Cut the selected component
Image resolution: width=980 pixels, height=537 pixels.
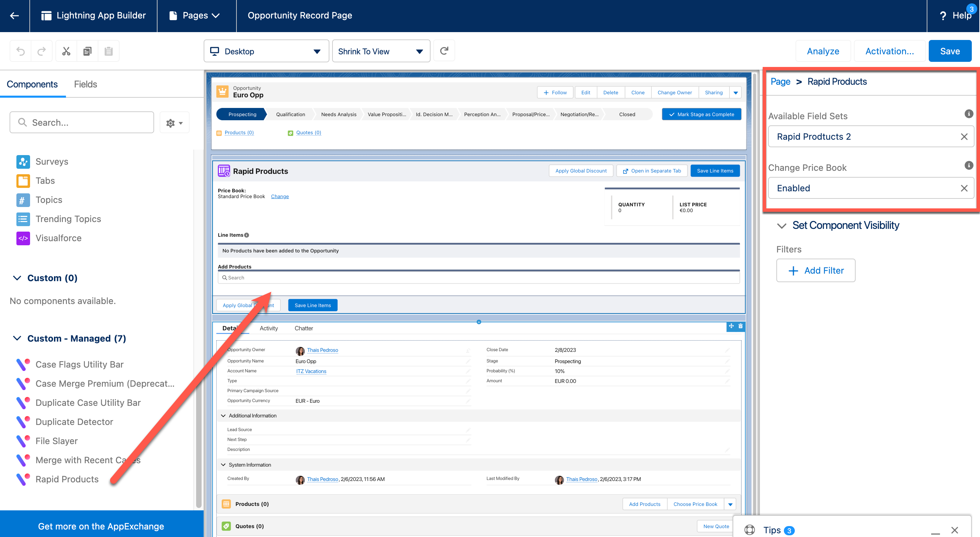[66, 51]
